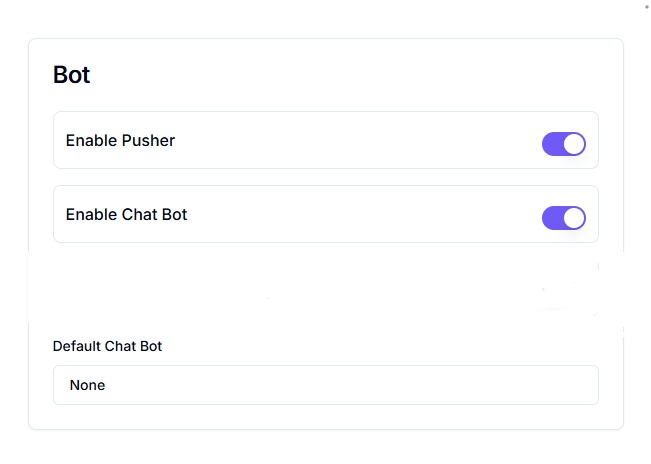Click the "Enable Pusher" label text

point(120,141)
